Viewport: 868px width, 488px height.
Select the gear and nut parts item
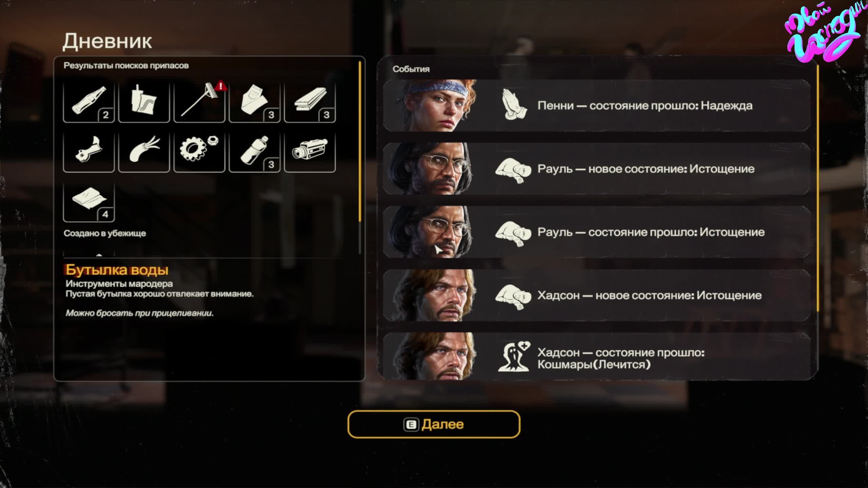199,151
